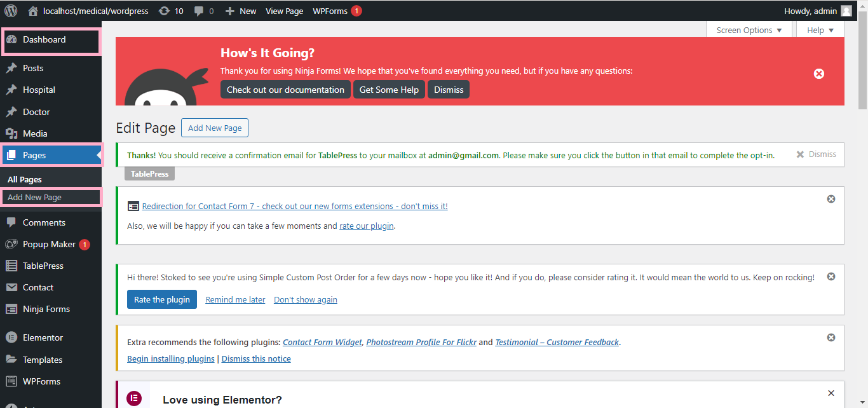Click the Media library sidebar icon
Viewport: 868px width, 408px height.
pyautogui.click(x=11, y=133)
